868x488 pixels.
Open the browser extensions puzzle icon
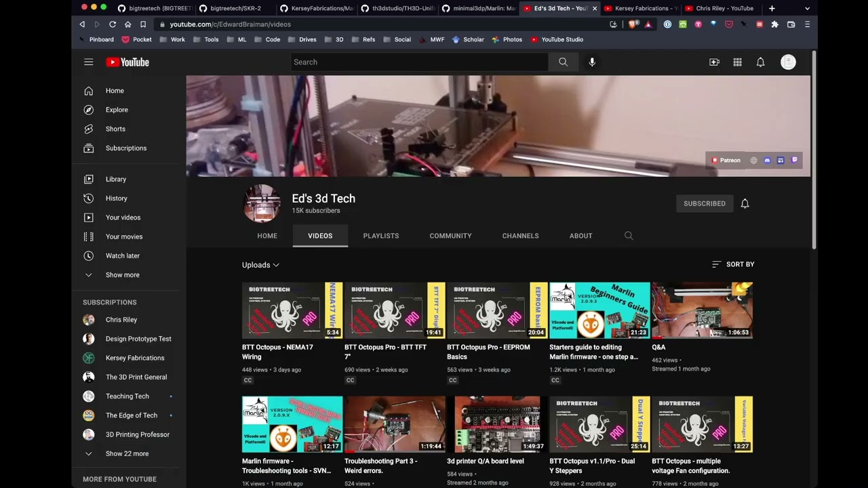tap(775, 24)
